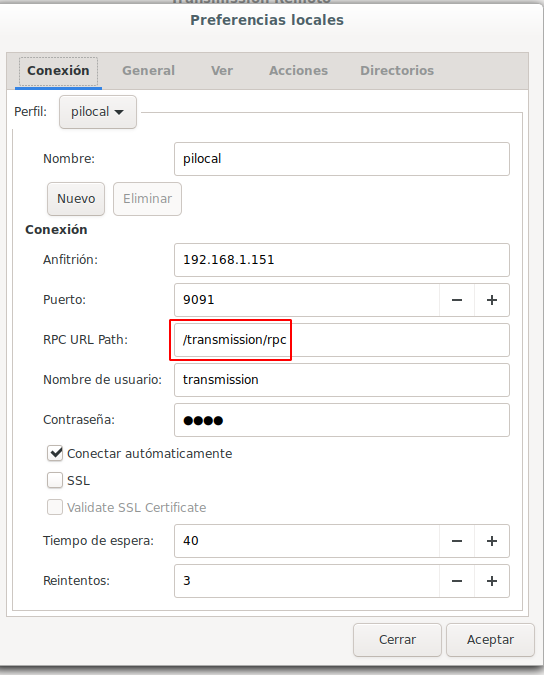Open the Perfil pilocal dropdown

[98, 112]
